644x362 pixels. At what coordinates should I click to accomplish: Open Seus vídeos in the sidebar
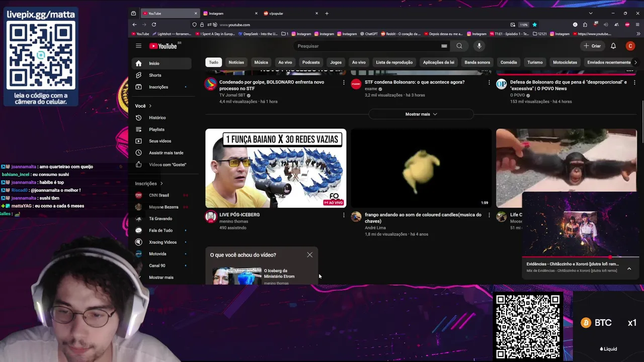pos(162,141)
